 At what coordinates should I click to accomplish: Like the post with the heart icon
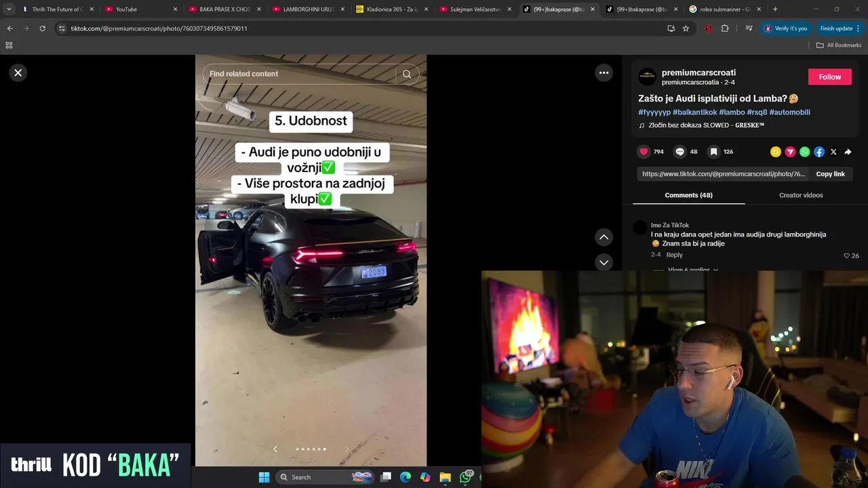click(x=644, y=152)
